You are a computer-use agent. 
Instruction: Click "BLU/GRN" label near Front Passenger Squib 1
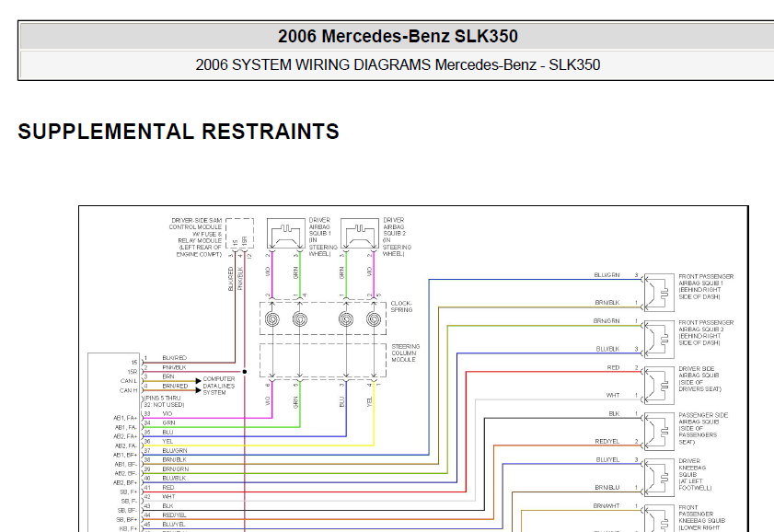(606, 275)
